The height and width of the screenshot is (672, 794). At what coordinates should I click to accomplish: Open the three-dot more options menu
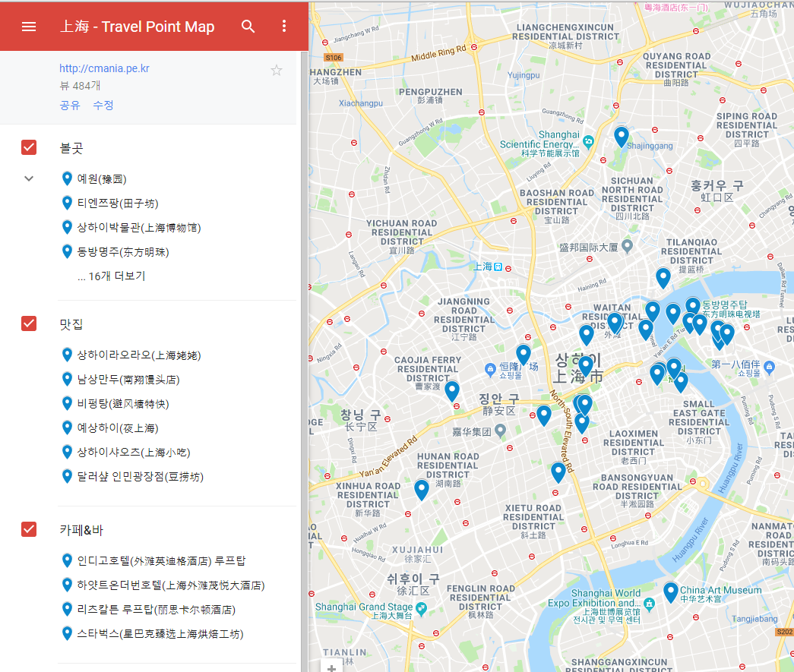click(x=284, y=27)
